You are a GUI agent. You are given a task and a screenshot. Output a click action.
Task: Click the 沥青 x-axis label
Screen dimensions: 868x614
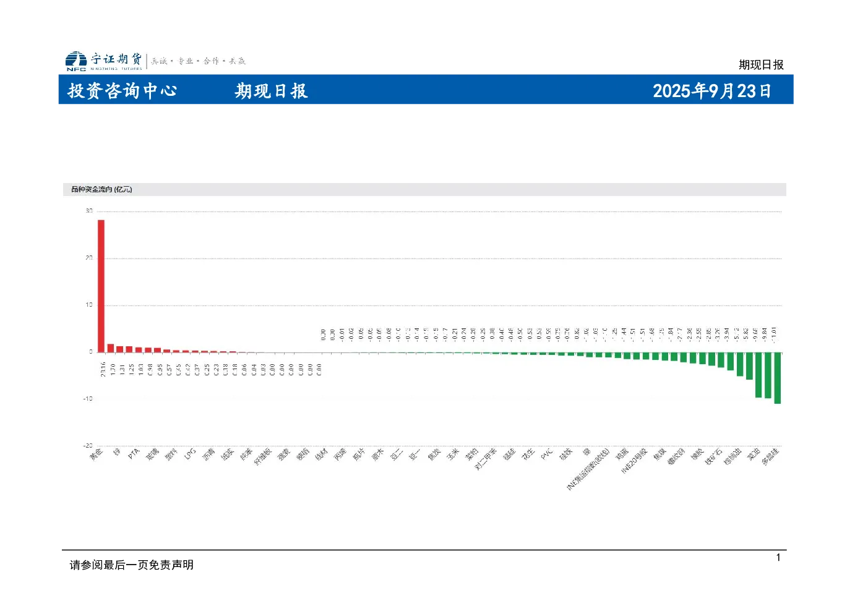click(208, 454)
